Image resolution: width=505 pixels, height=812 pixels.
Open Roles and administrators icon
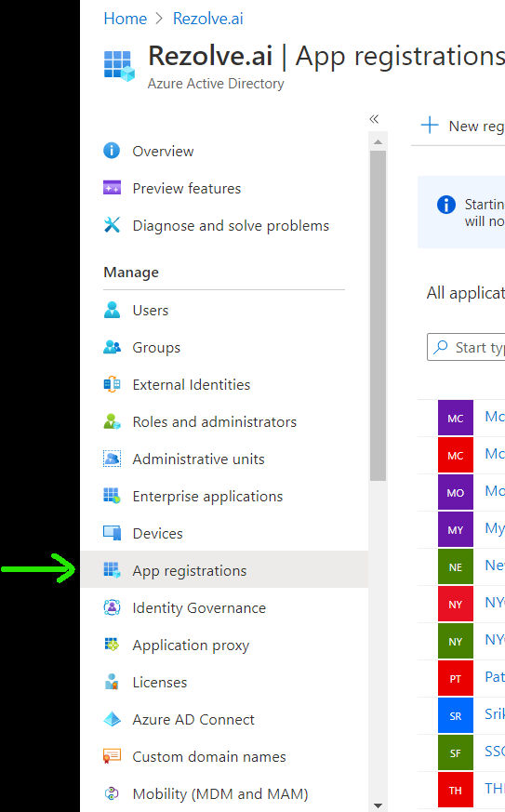click(112, 421)
